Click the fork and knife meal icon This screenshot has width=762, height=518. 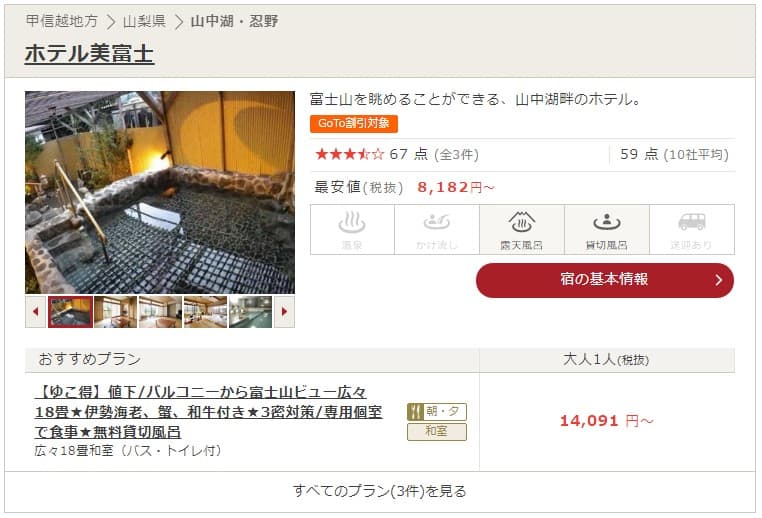[x=416, y=412]
